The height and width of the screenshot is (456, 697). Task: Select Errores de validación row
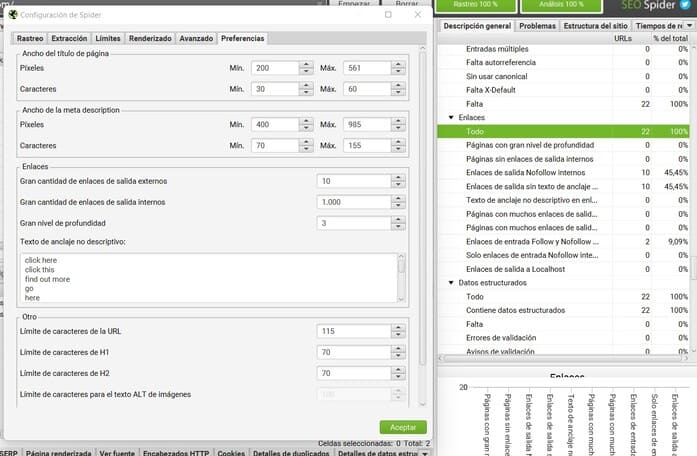point(563,338)
